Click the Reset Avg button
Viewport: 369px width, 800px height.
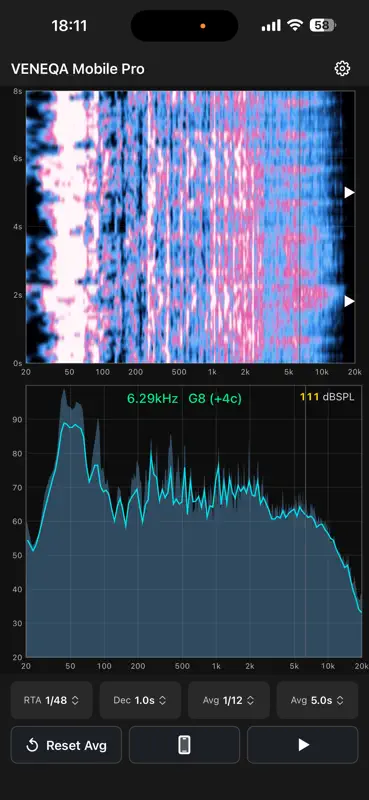(x=66, y=745)
